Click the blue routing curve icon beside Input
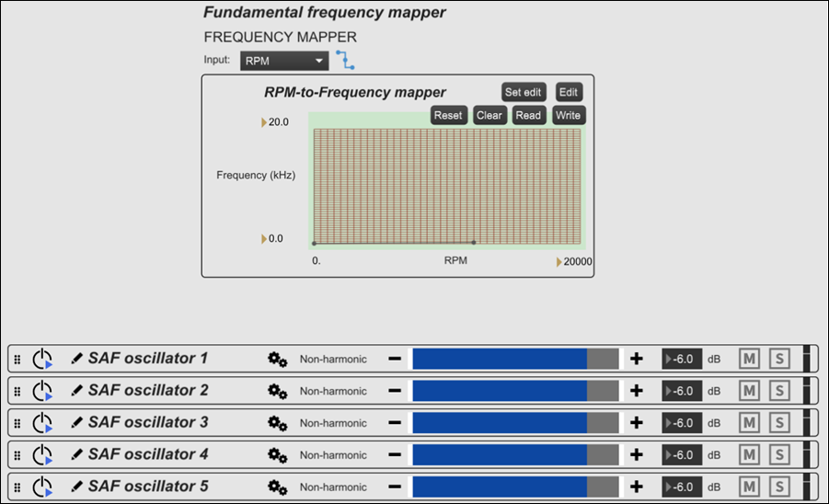 345,60
